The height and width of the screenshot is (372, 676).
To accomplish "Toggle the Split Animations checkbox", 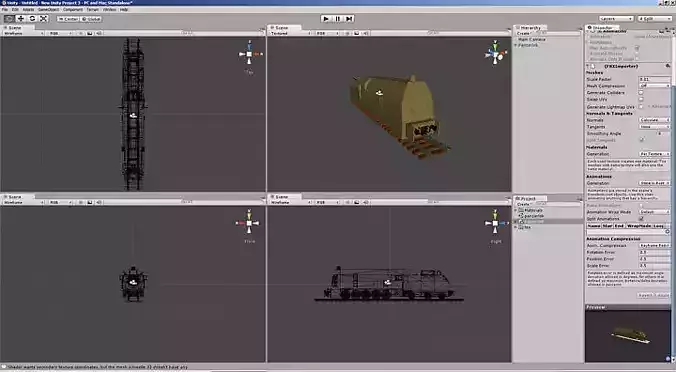I will (x=641, y=219).
